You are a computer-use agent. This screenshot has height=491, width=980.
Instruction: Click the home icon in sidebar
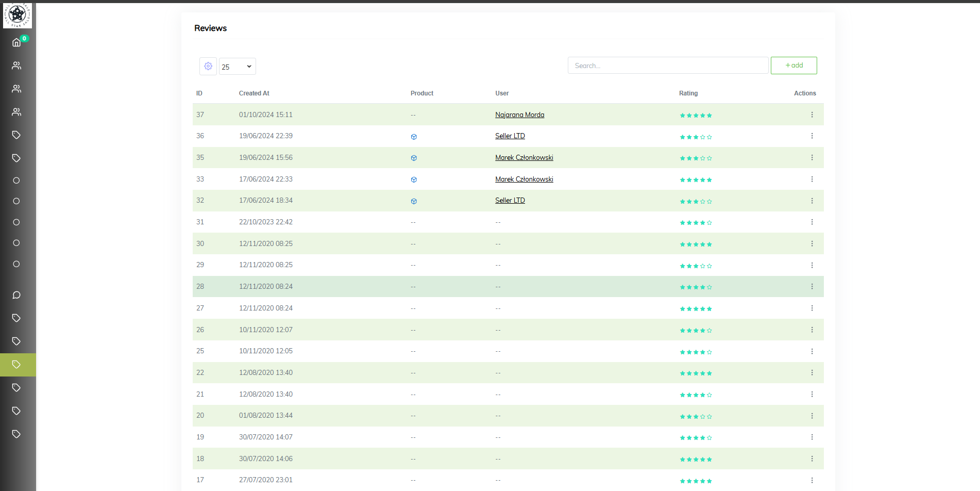(16, 42)
